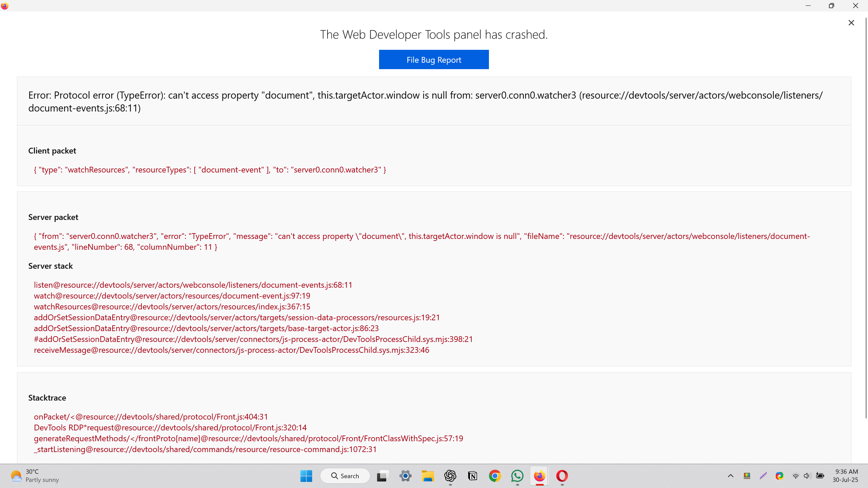The image size is (868, 488).
Task: Click the taskbar Search box
Action: click(345, 476)
